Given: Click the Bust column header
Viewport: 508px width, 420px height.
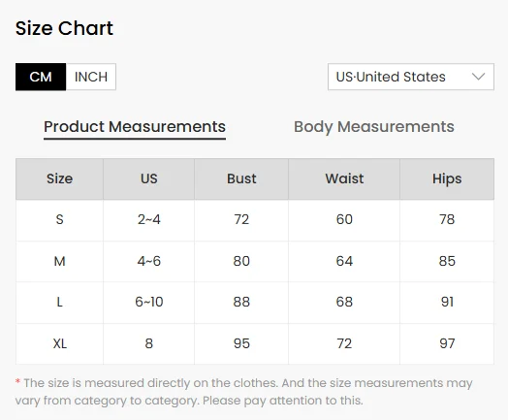Looking at the screenshot, I should [241, 178].
